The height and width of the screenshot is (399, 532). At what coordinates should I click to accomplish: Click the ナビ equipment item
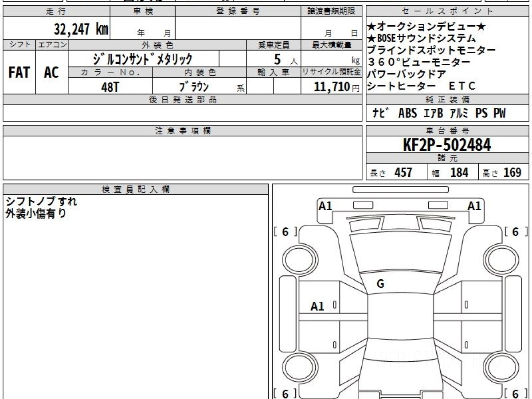381,113
